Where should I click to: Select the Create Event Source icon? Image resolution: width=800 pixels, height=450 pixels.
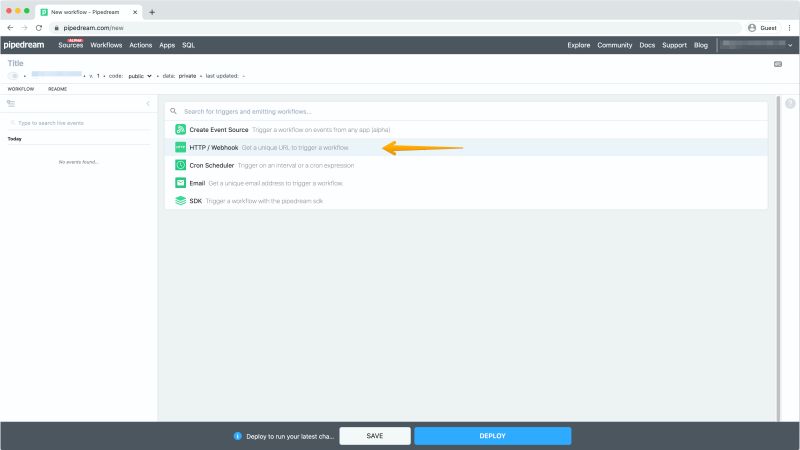tap(180, 130)
